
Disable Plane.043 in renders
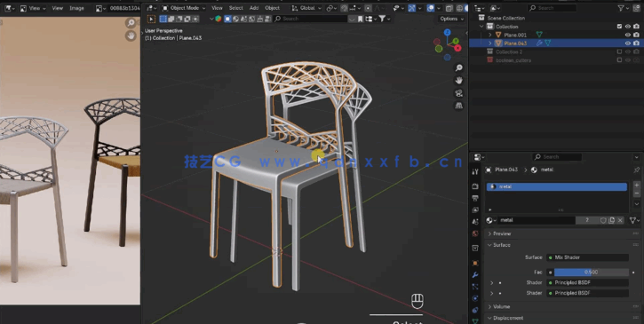636,43
